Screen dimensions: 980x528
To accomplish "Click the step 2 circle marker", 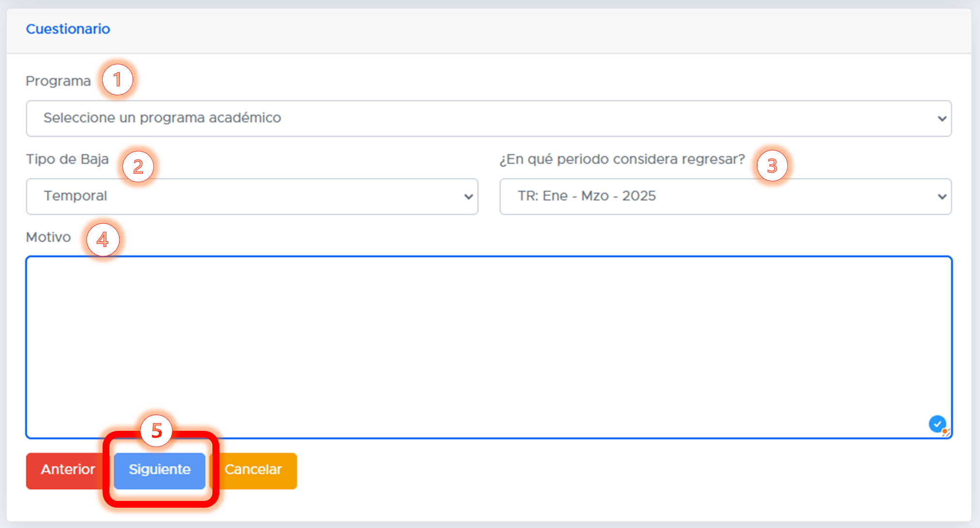I will tap(138, 167).
